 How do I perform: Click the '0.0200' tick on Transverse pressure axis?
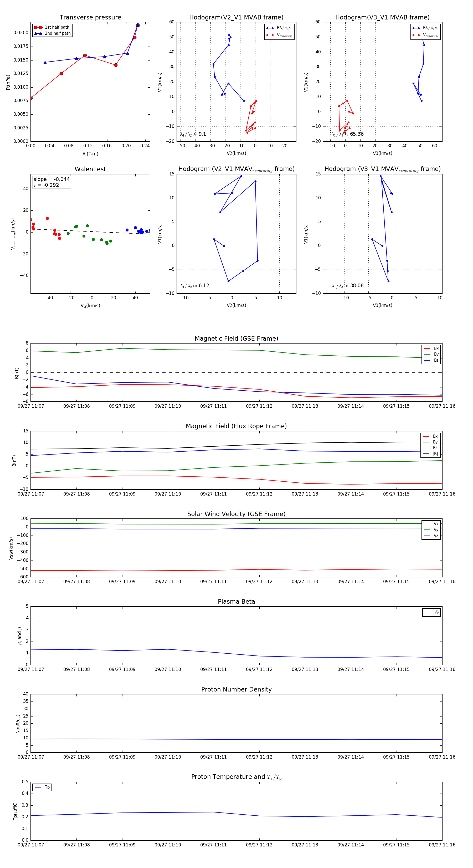coord(21,33)
